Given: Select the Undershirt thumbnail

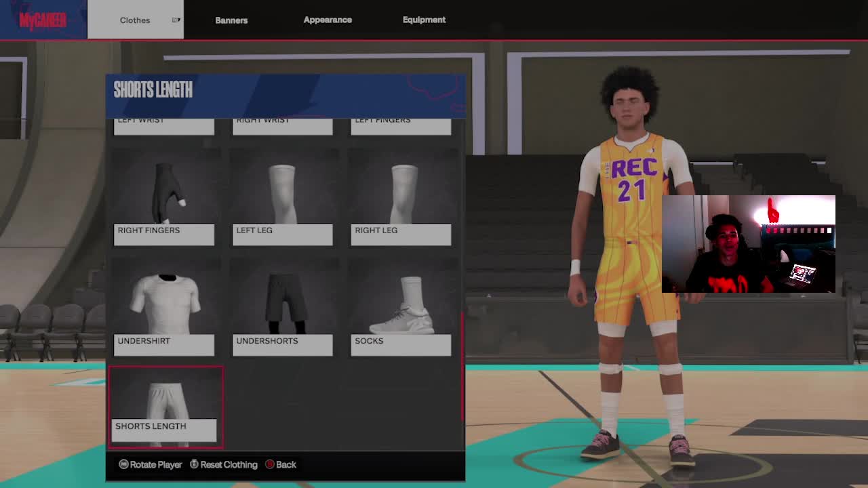Looking at the screenshot, I should pyautogui.click(x=164, y=298).
